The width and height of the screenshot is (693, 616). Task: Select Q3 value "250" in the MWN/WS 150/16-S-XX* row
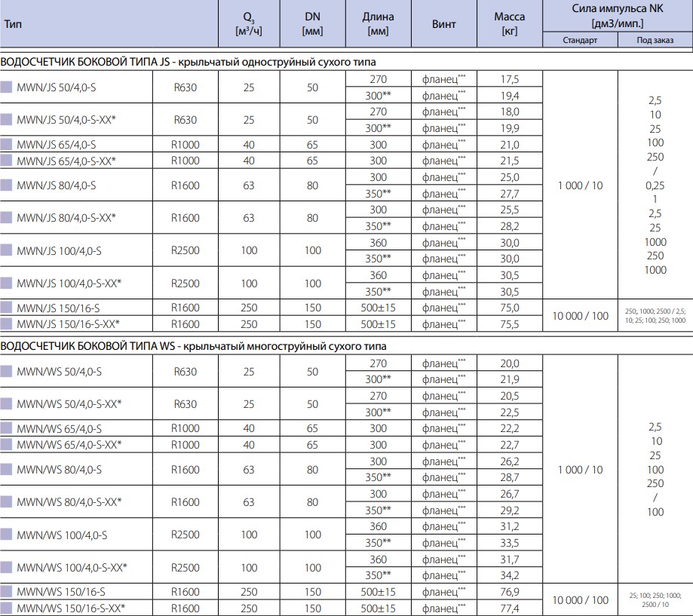(249, 608)
